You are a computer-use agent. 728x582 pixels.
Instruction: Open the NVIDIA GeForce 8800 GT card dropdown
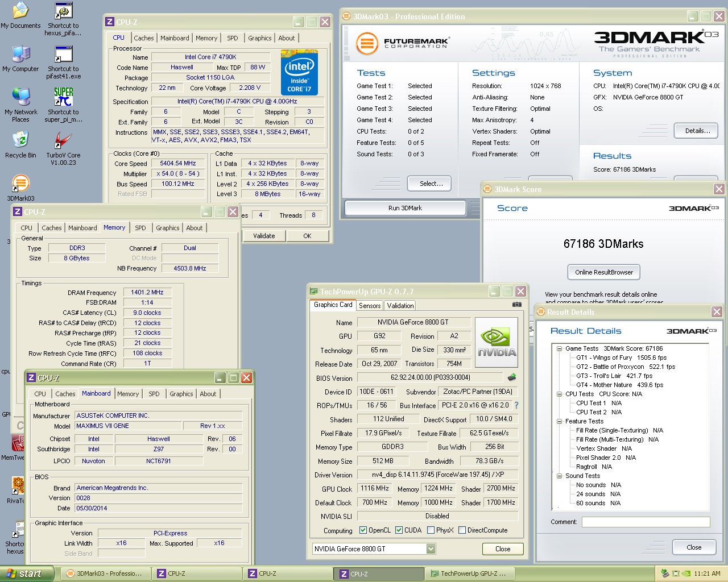[431, 548]
